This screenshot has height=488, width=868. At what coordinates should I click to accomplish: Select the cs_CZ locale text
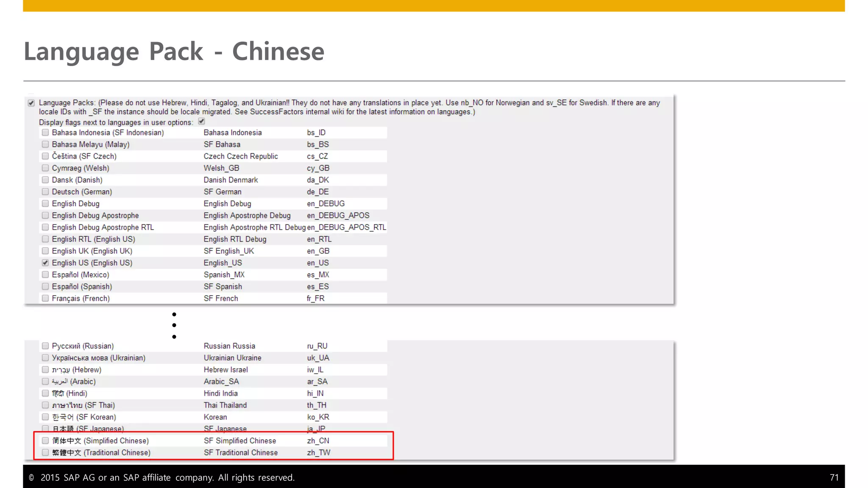[317, 157]
